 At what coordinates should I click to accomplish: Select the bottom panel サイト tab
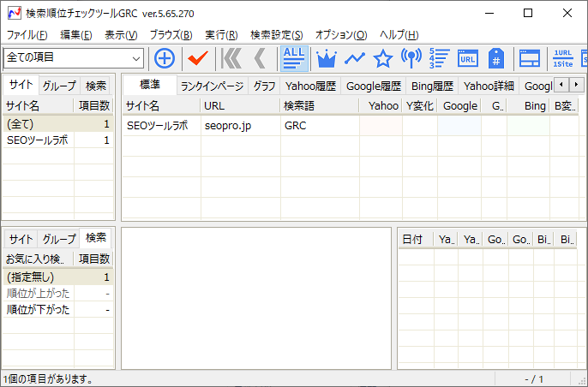point(21,239)
